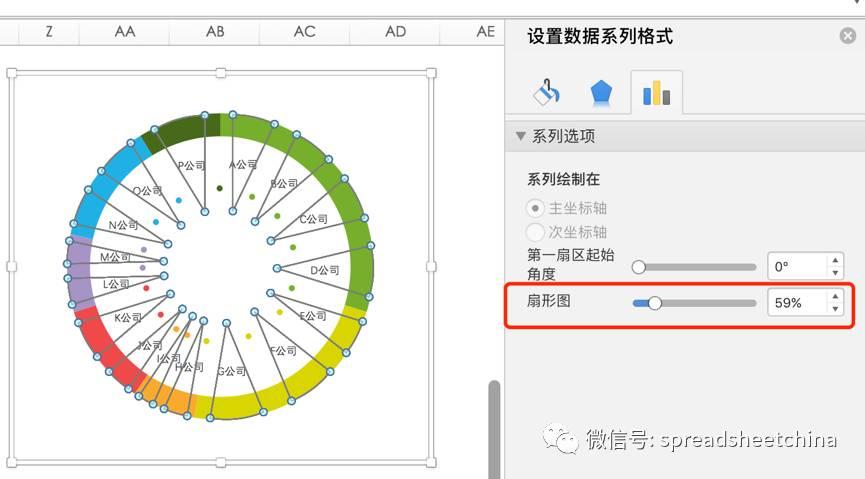Click the M公司 data label
865x479 pixels.
click(x=115, y=257)
